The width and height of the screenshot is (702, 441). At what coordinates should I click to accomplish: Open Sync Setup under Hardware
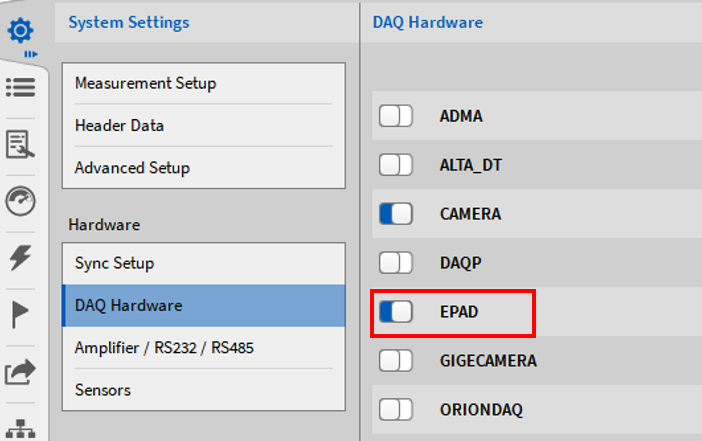click(x=114, y=263)
